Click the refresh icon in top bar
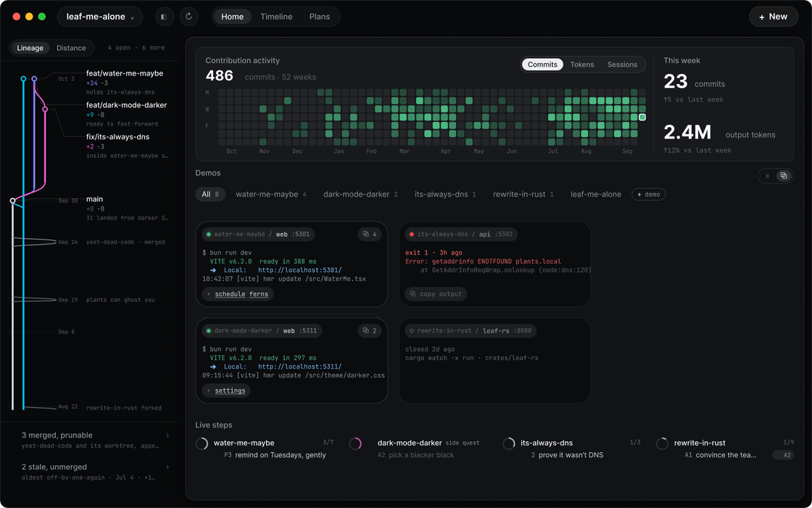This screenshot has height=508, width=812. coord(189,17)
